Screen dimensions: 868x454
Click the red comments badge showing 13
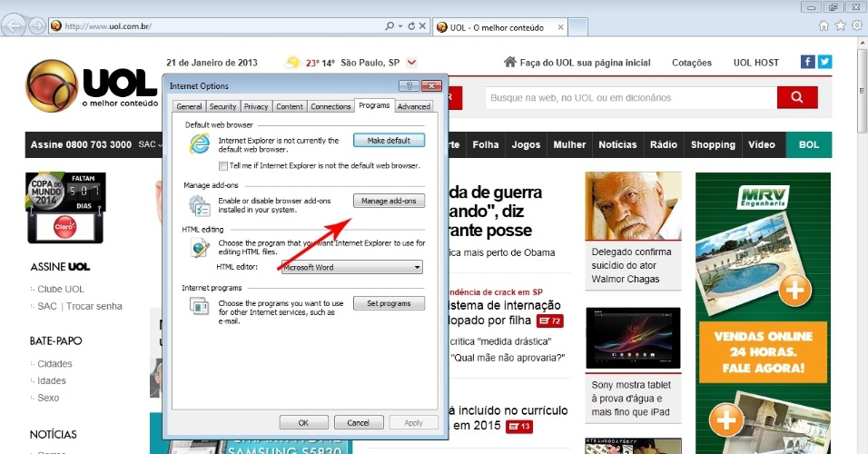(x=519, y=427)
